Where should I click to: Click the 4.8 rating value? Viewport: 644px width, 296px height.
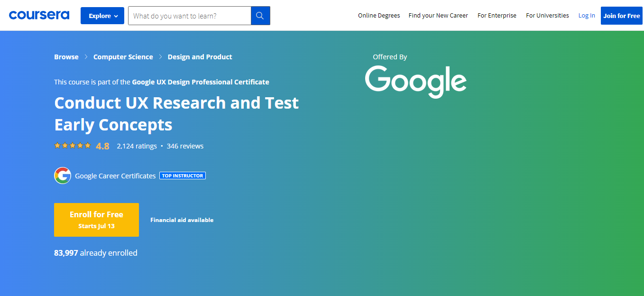[x=102, y=146]
